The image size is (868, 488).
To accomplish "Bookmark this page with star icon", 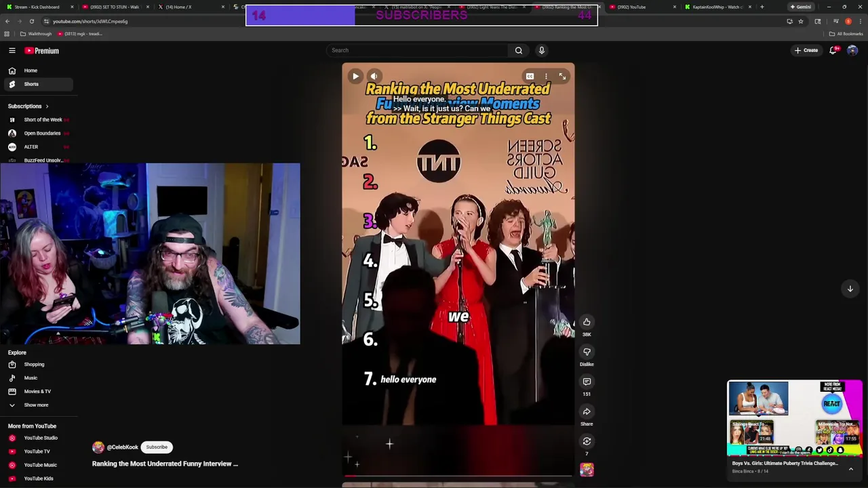I will point(801,21).
